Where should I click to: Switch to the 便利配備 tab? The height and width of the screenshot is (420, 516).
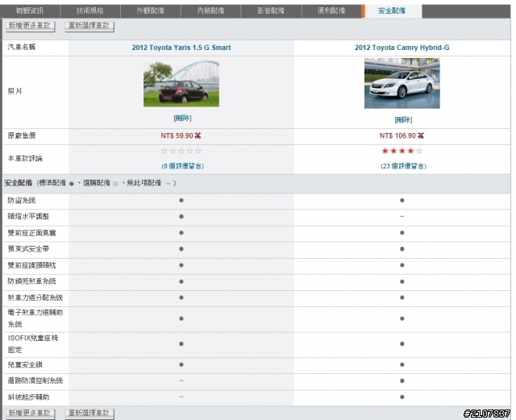tap(331, 10)
